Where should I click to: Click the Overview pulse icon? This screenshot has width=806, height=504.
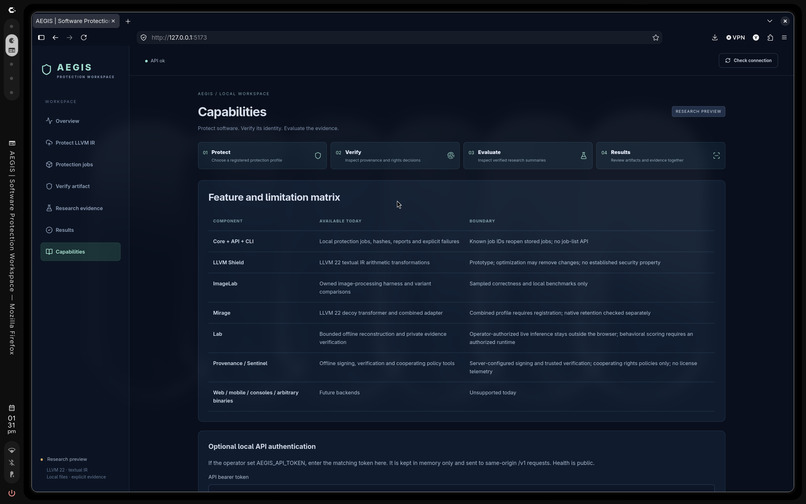pos(49,121)
